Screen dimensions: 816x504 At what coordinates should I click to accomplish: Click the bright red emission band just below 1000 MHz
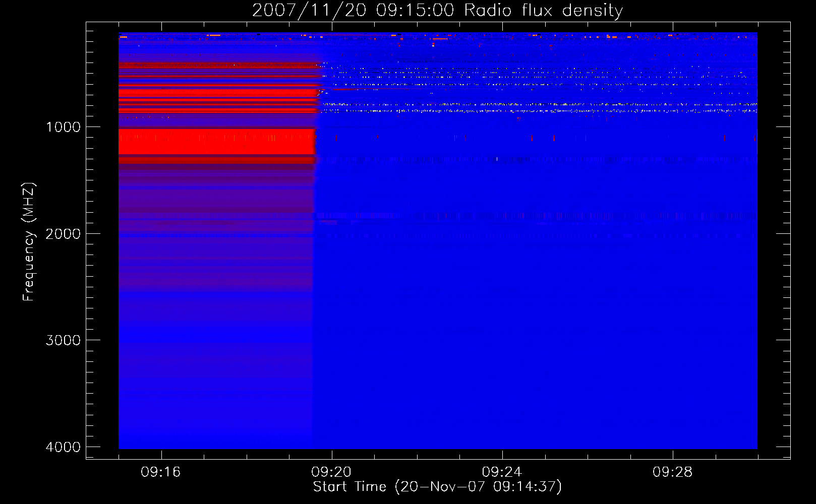(217, 142)
